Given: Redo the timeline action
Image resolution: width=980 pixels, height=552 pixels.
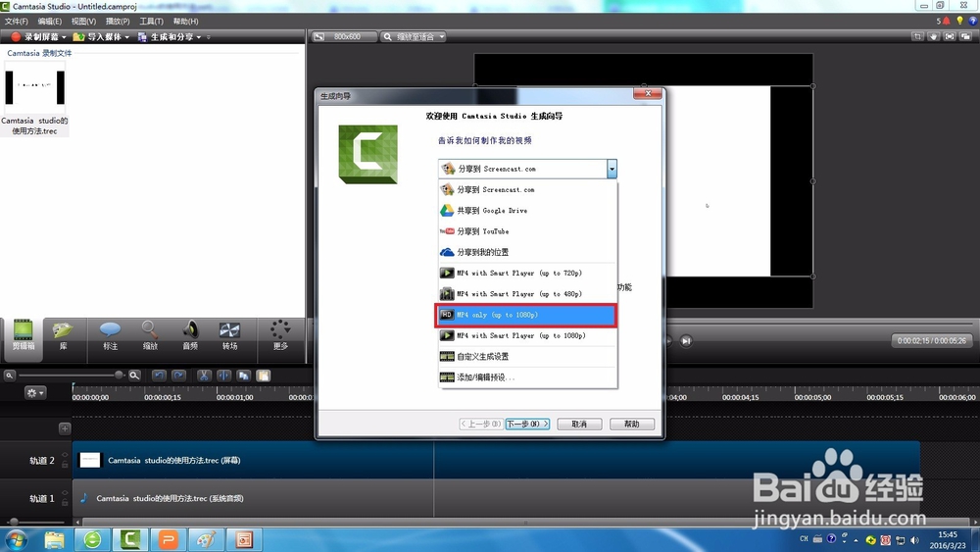Looking at the screenshot, I should pyautogui.click(x=178, y=376).
